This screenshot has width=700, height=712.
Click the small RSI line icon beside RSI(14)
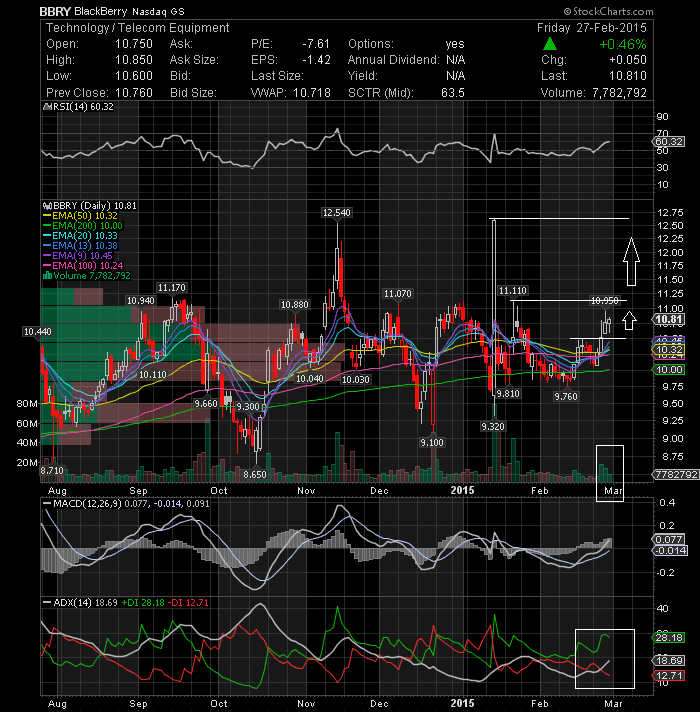[47, 107]
